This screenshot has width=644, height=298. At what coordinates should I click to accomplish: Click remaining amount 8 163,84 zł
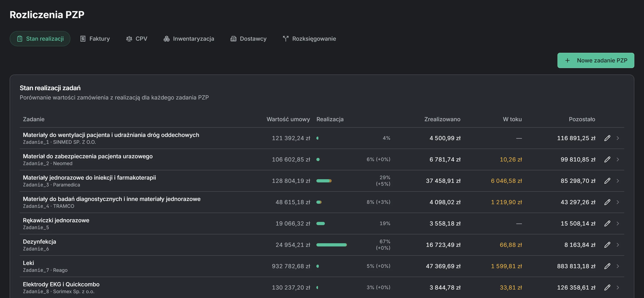coord(580,245)
